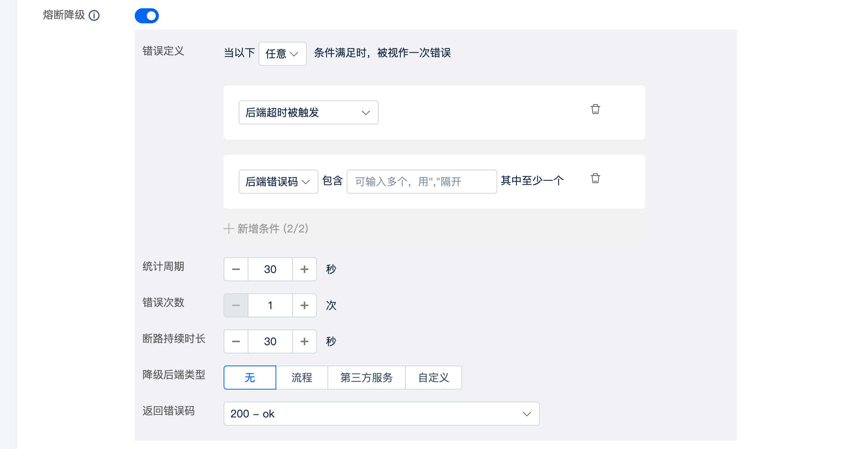Choose the 第三方服务 backend type option
Image resolution: width=868 pixels, height=449 pixels.
(367, 378)
